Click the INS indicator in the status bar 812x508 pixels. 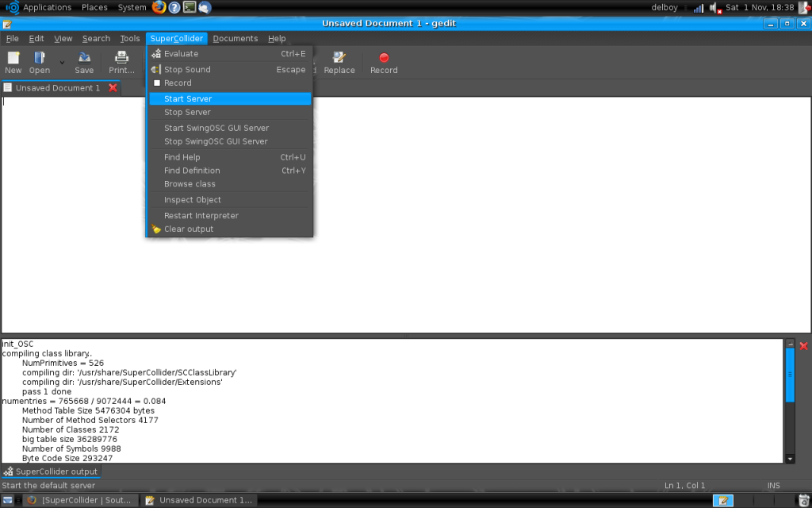tap(774, 486)
